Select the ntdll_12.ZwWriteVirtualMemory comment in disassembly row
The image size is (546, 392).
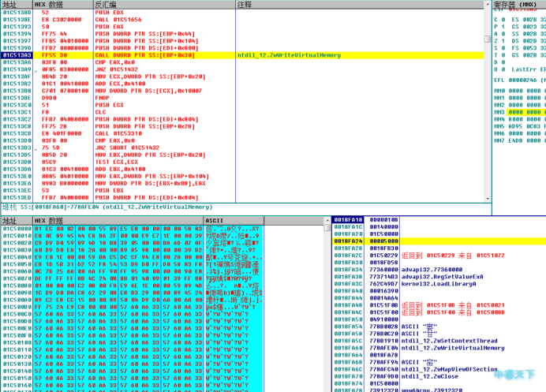[289, 55]
